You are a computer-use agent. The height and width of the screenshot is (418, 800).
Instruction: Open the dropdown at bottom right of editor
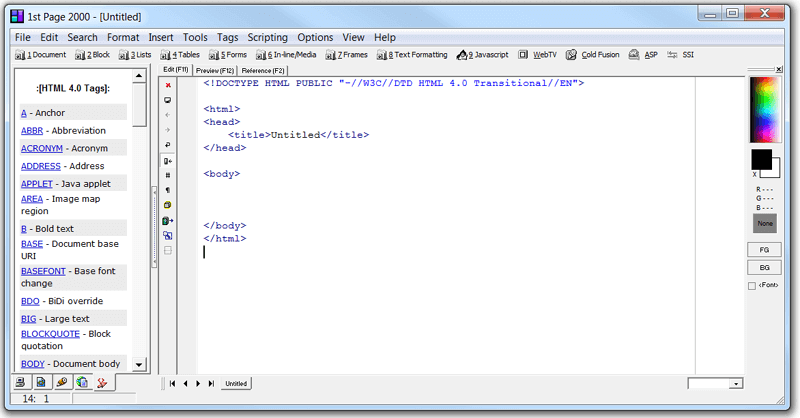tap(736, 384)
